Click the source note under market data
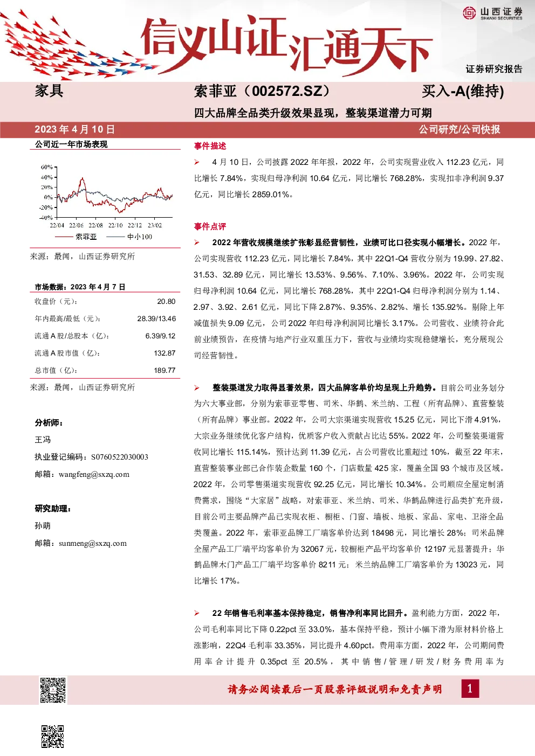The width and height of the screenshot is (535, 756). point(83,387)
